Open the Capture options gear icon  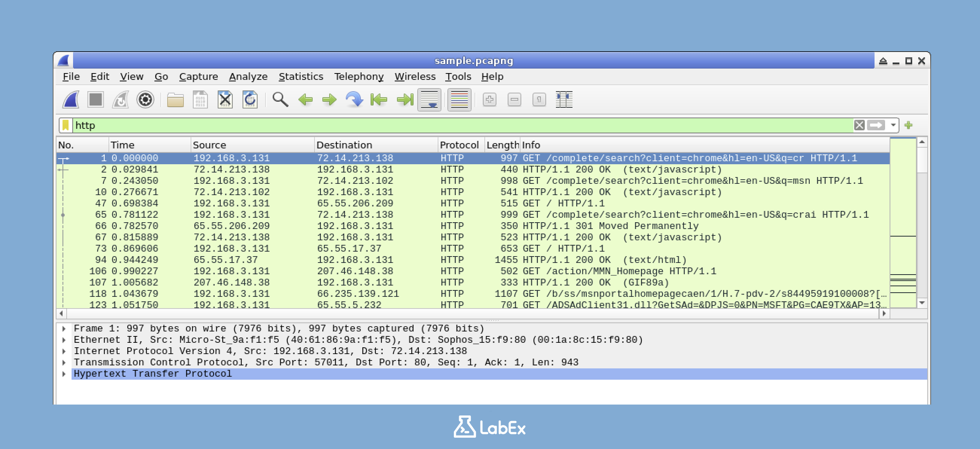click(146, 100)
